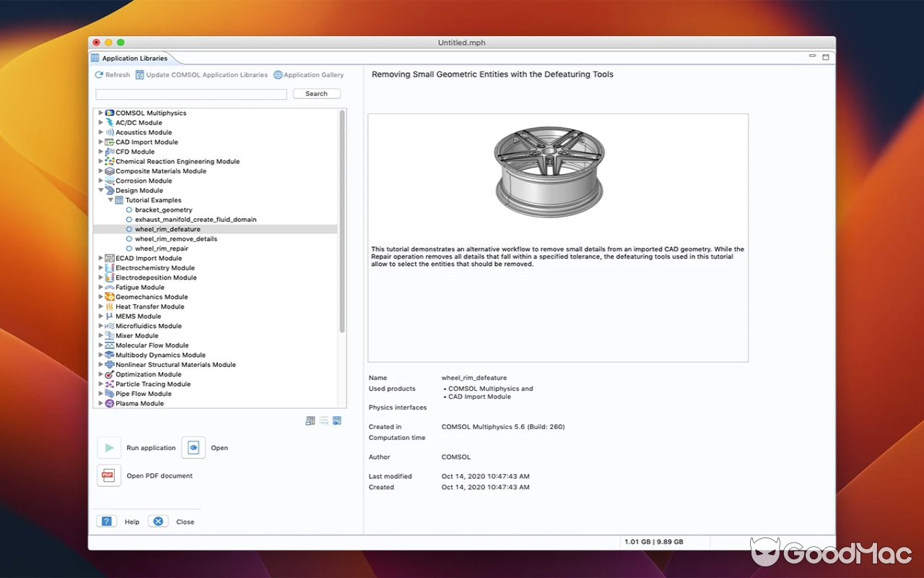Click the Open model icon
The width and height of the screenshot is (924, 578).
[193, 447]
